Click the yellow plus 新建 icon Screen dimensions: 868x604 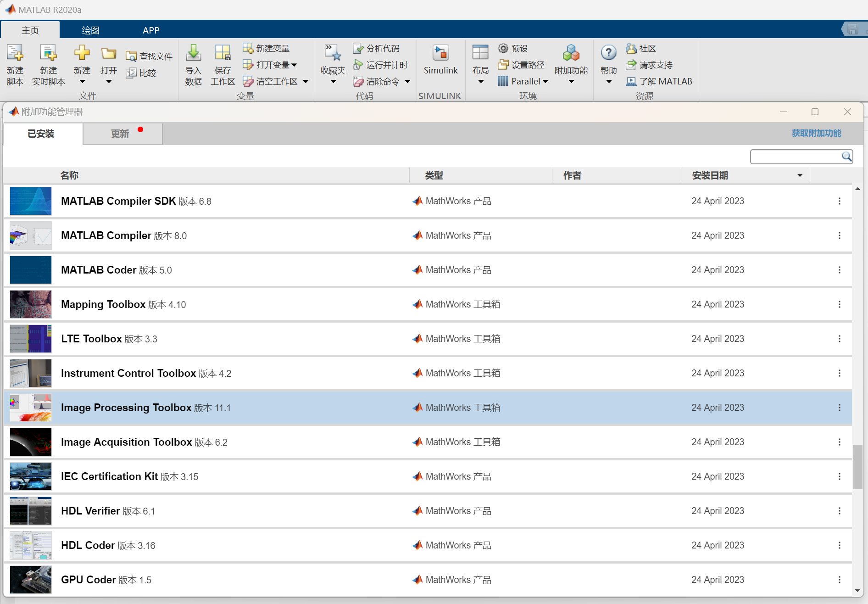(x=82, y=53)
